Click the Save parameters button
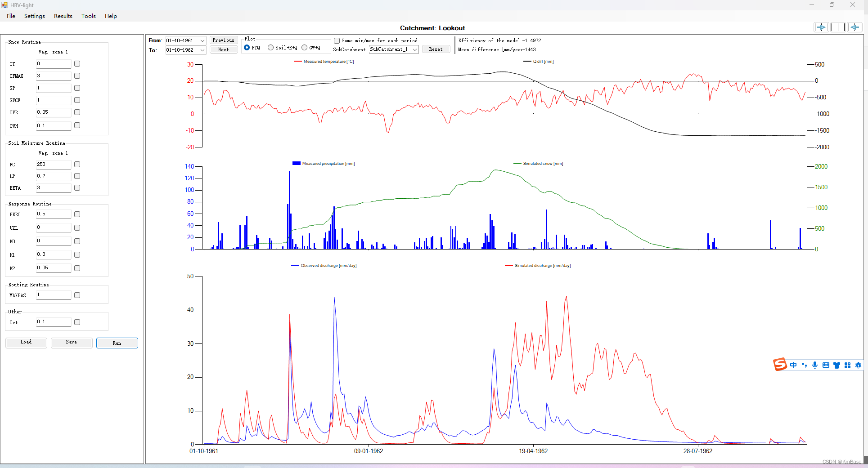 (72, 343)
